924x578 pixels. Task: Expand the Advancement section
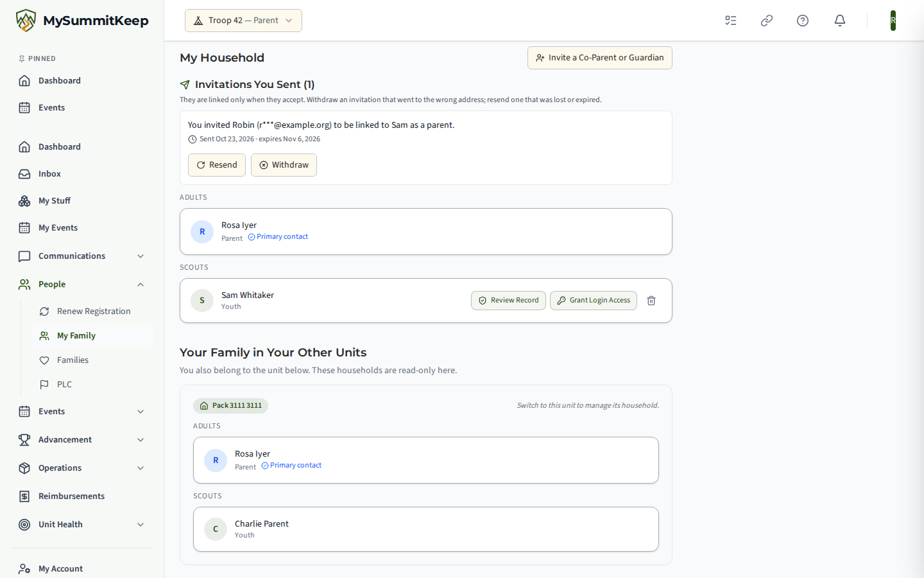[82, 440]
